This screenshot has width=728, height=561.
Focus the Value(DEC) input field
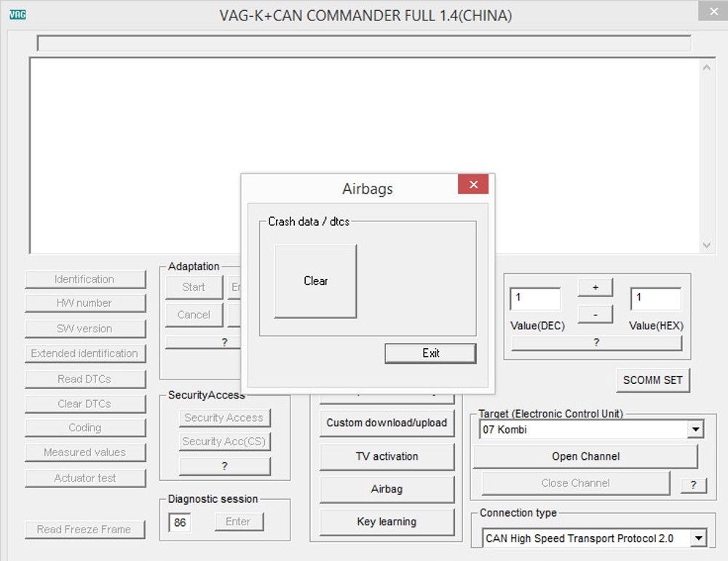(x=535, y=299)
